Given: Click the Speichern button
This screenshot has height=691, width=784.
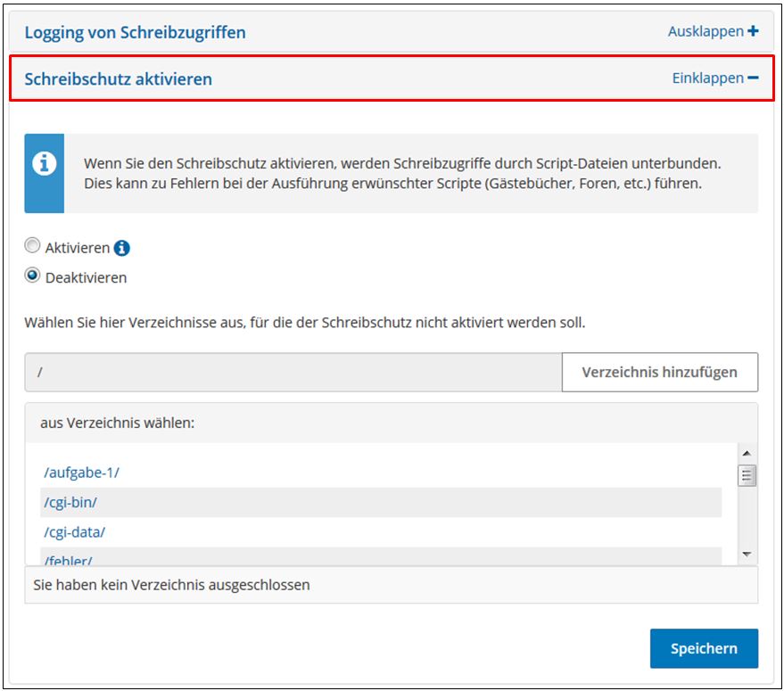Looking at the screenshot, I should pos(705,648).
